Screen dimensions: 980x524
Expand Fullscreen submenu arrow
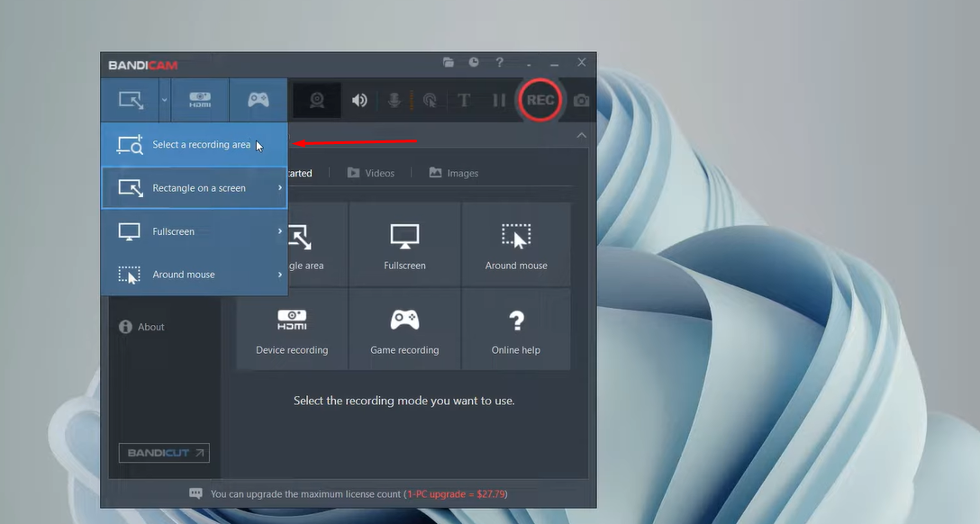click(x=280, y=231)
